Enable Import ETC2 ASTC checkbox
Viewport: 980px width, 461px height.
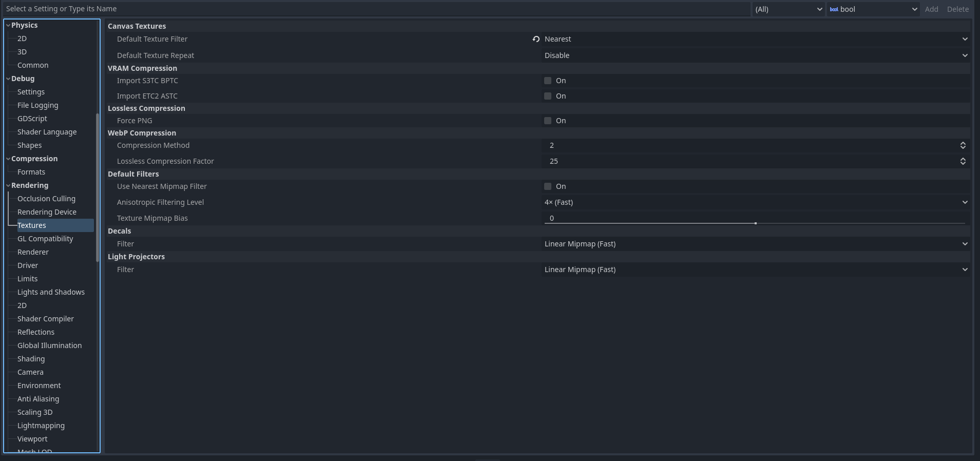(548, 96)
